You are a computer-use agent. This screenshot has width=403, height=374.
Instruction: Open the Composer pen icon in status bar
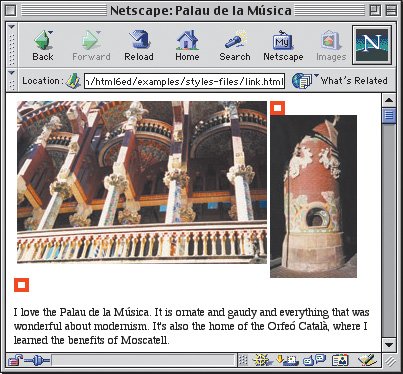pyautogui.click(x=367, y=360)
